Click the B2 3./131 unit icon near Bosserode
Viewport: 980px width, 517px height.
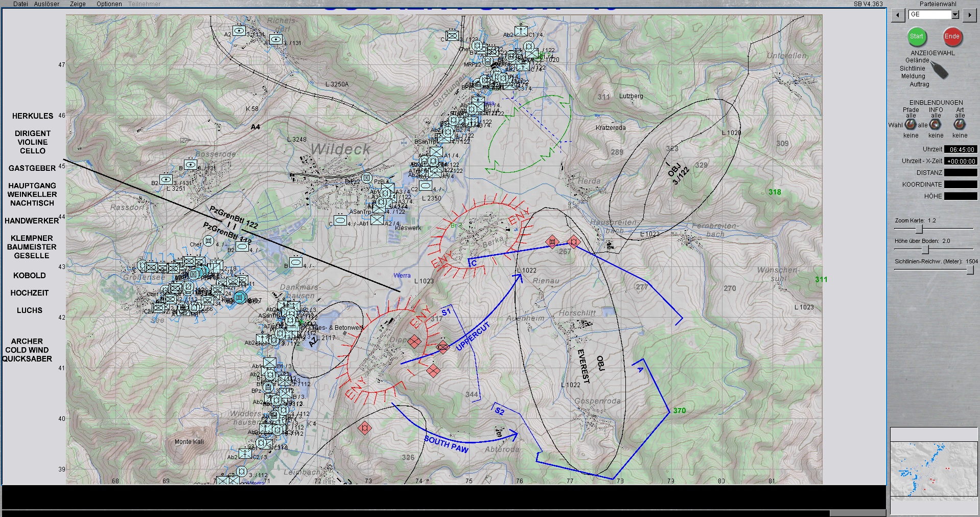coord(165,179)
